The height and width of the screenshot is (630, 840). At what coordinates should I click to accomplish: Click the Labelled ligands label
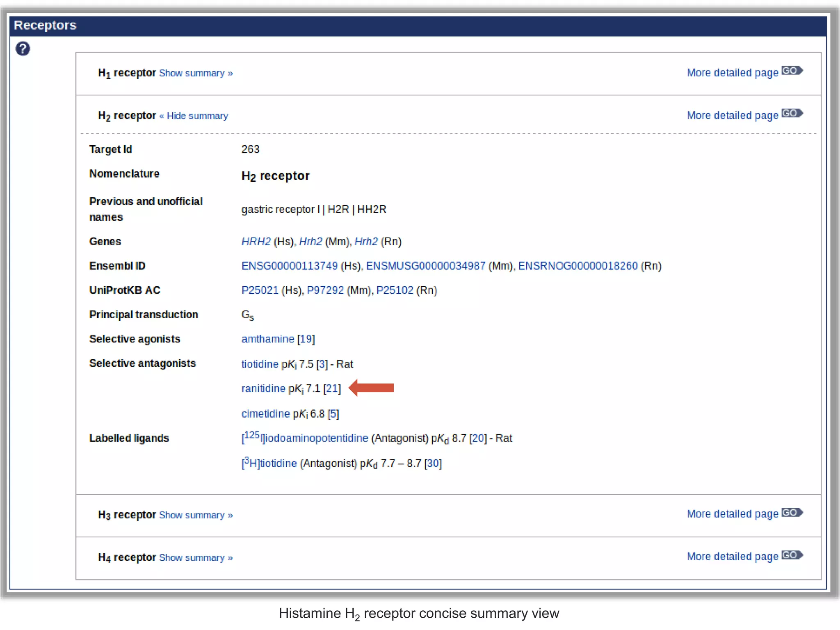click(129, 438)
